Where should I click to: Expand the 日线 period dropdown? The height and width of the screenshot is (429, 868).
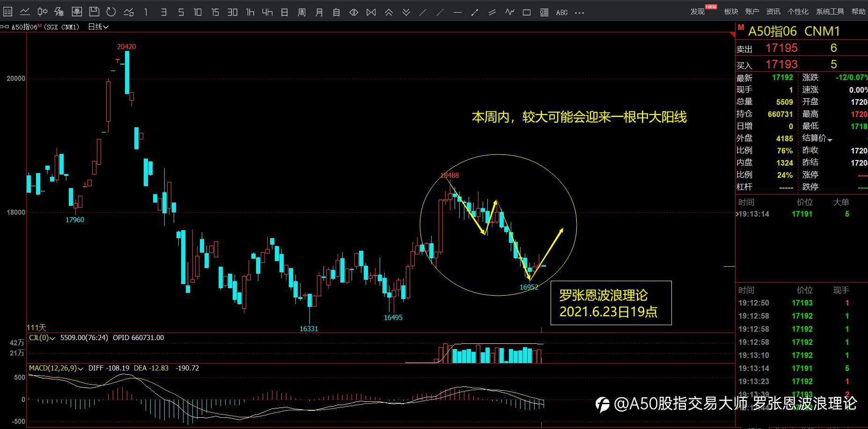98,27
